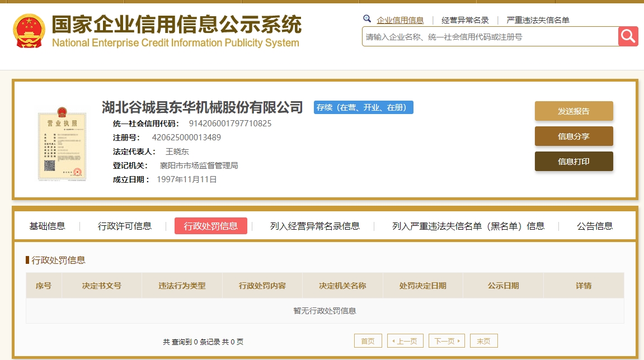The width and height of the screenshot is (644, 360).
Task: Go to first page with 首页
Action: 368,340
